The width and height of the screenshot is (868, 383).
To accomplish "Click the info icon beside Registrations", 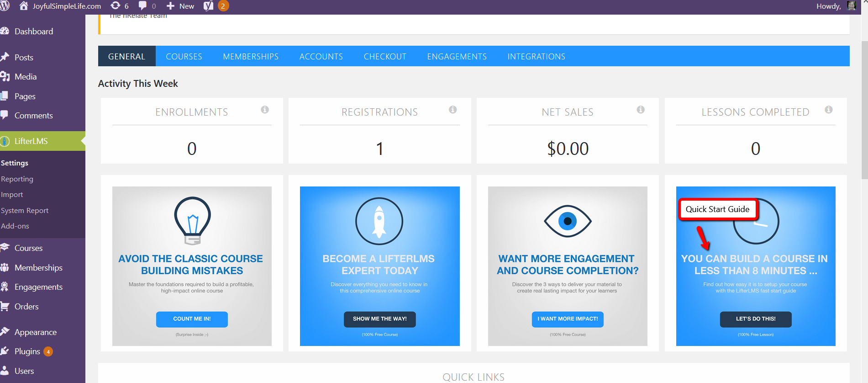I will (453, 110).
